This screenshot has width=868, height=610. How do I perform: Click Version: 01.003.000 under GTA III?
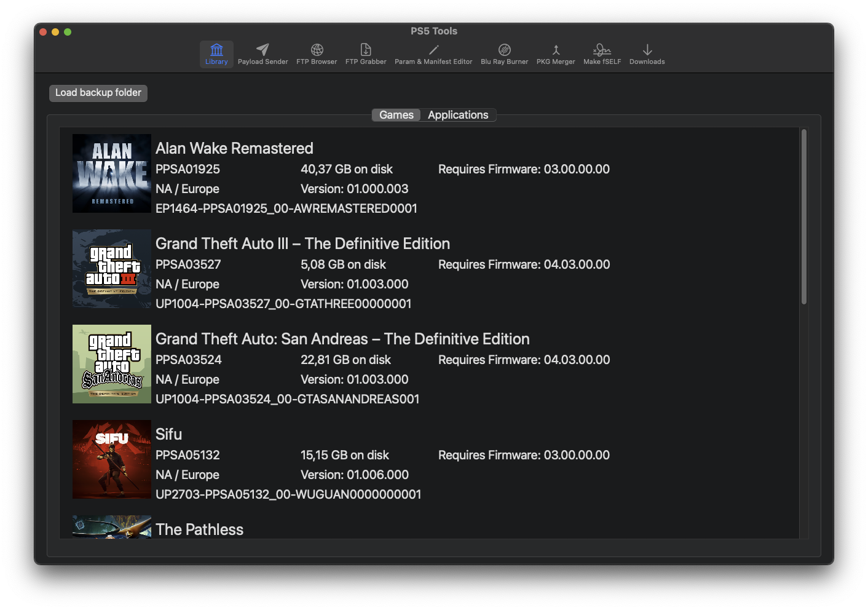click(355, 284)
